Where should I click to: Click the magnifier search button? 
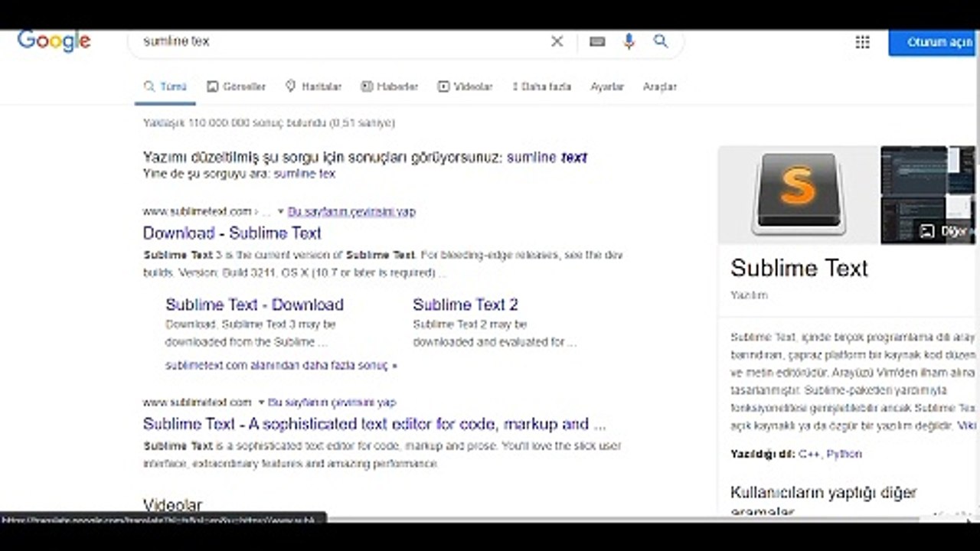pyautogui.click(x=661, y=41)
